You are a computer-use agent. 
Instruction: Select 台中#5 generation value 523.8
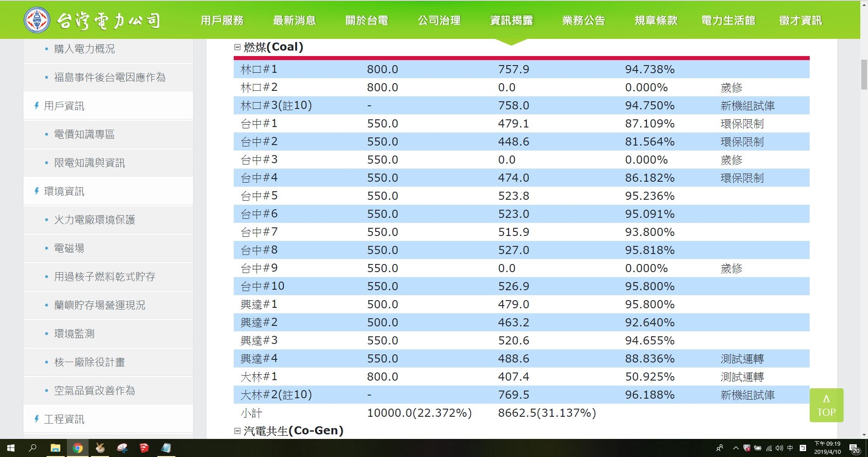(514, 196)
